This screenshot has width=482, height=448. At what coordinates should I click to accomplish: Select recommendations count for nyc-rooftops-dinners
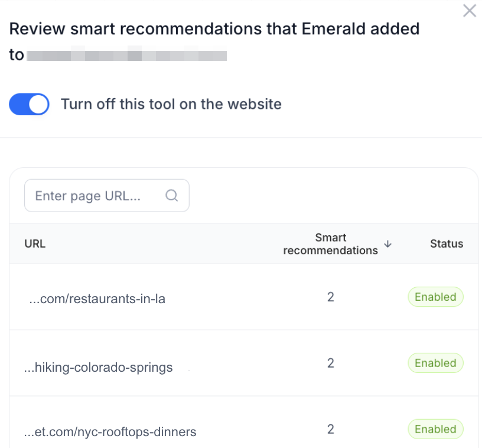coord(331,430)
